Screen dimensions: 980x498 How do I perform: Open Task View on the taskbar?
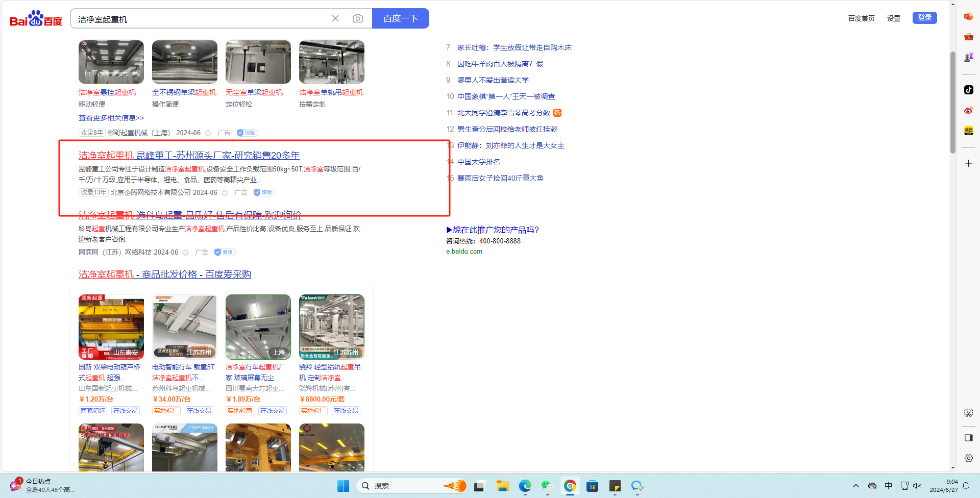479,486
